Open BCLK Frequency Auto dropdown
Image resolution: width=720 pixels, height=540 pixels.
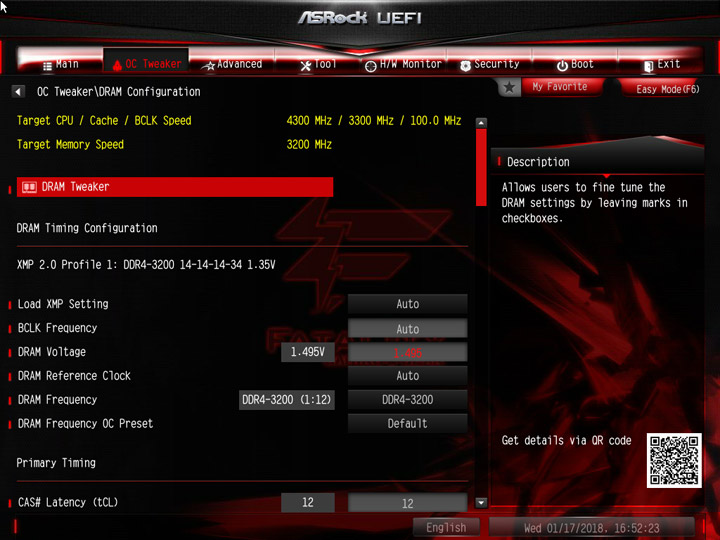pos(408,329)
